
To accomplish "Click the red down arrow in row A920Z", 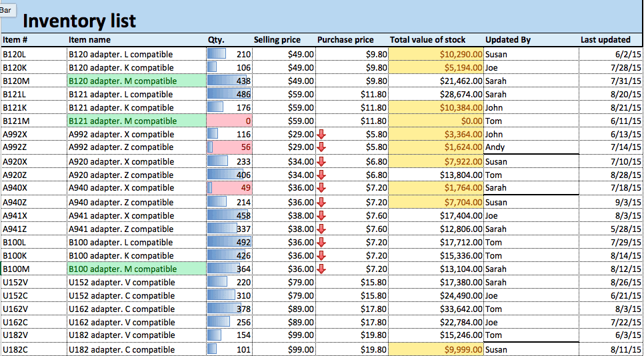I will (322, 175).
